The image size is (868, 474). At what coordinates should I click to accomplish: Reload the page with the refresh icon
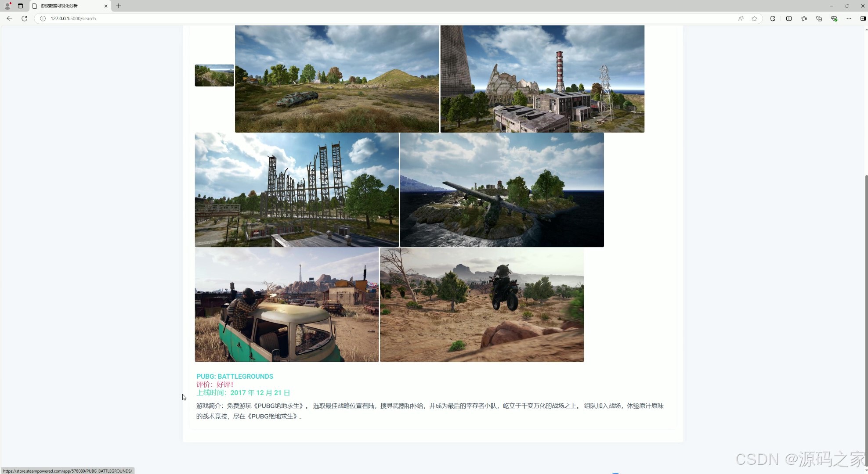coord(25,18)
